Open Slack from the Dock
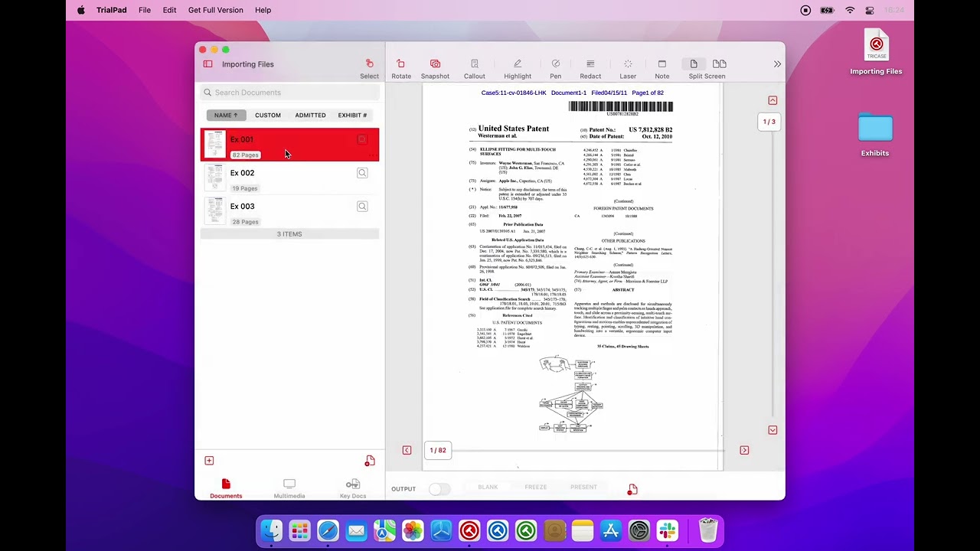 [668, 530]
